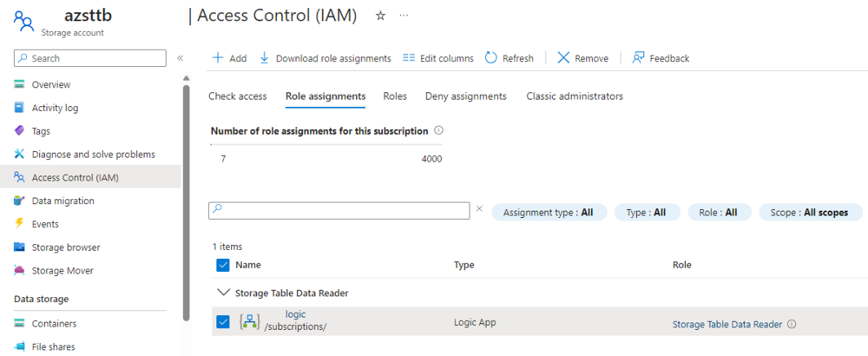Click the Refresh icon in toolbar
The width and height of the screenshot is (868, 356).
pos(491,58)
